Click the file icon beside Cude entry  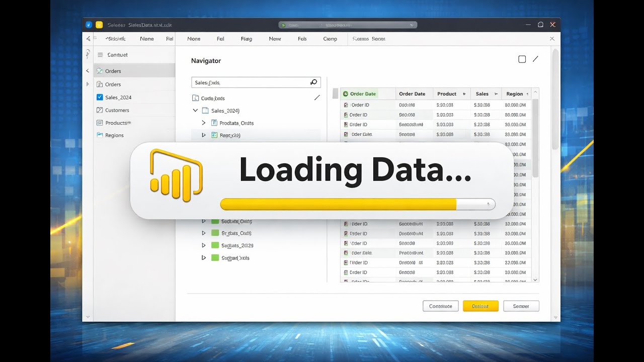196,99
